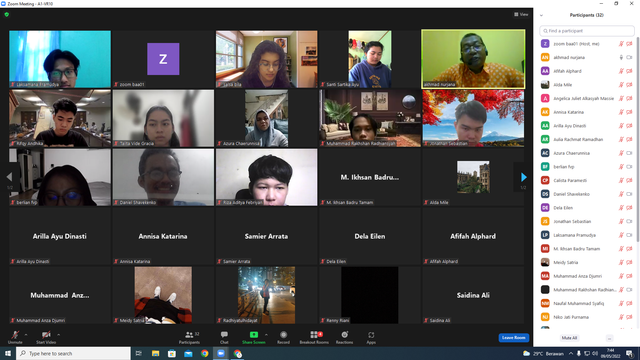This screenshot has height=360, width=640.
Task: Select Niko Jati Purnama in participants list
Action: click(587, 317)
